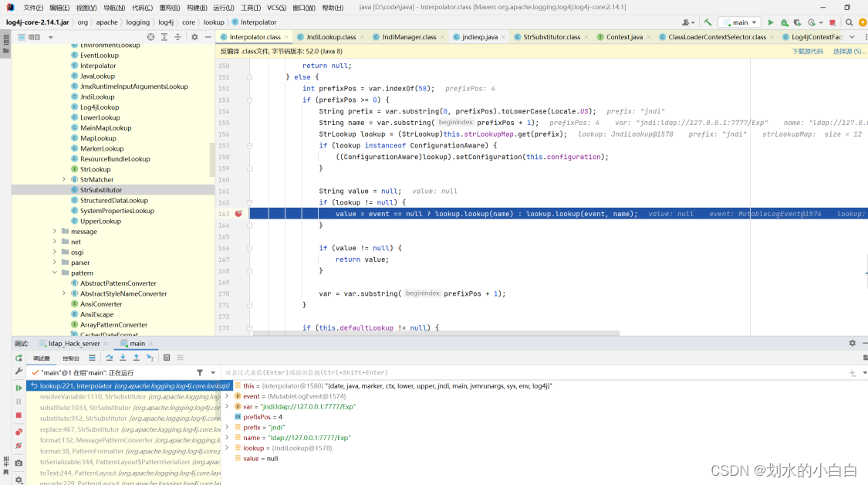Click threads list icon in debug toolbar
This screenshot has height=485, width=868.
tap(92, 358)
